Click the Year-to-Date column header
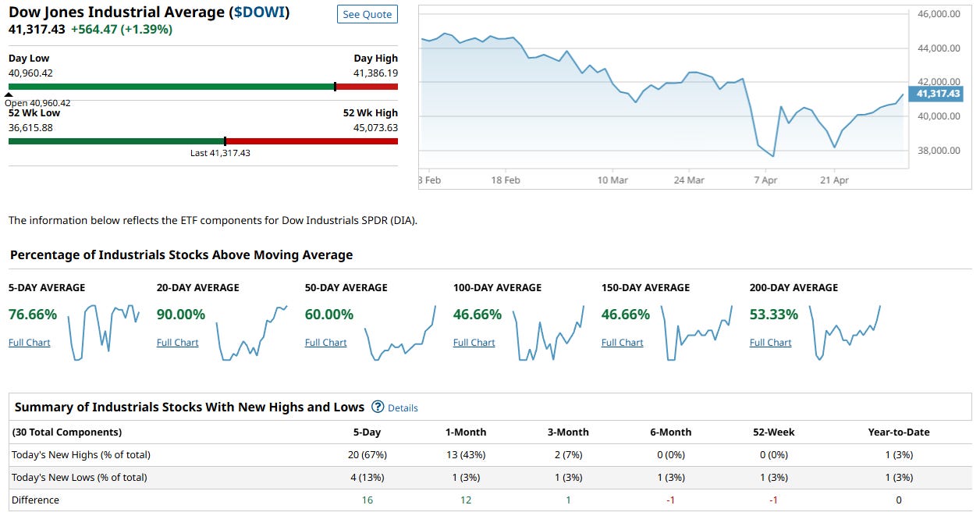 point(899,432)
